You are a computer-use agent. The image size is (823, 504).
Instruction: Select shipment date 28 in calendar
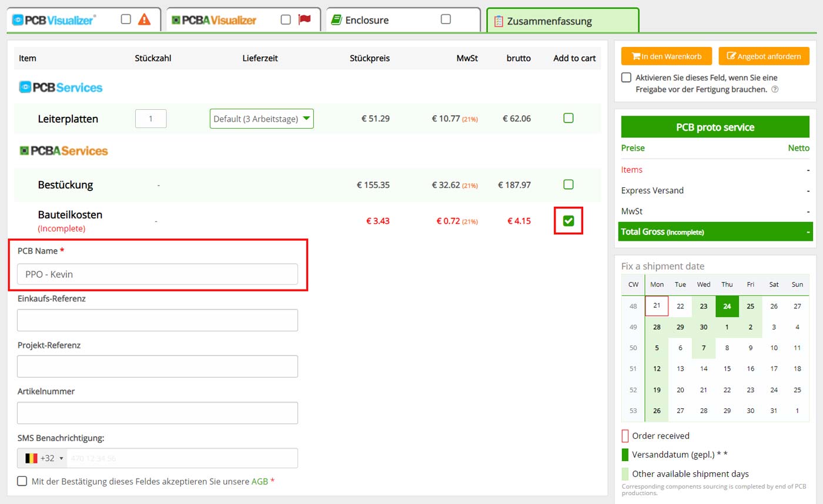point(657,327)
